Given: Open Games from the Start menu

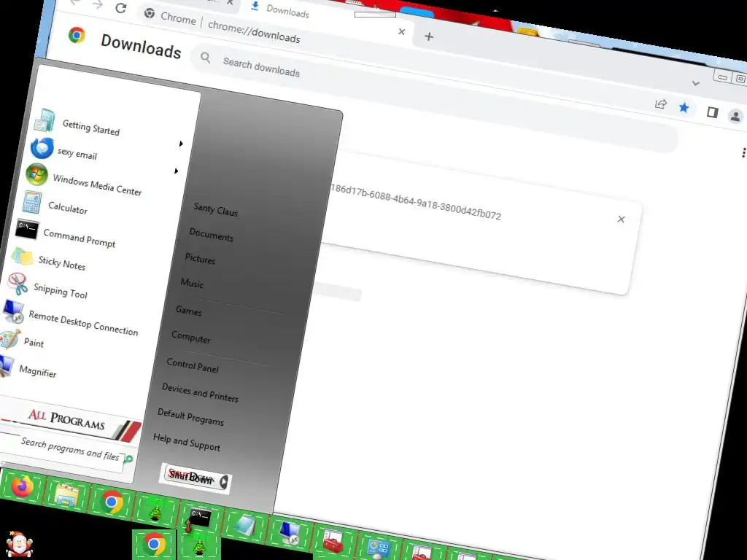Looking at the screenshot, I should point(189,311).
